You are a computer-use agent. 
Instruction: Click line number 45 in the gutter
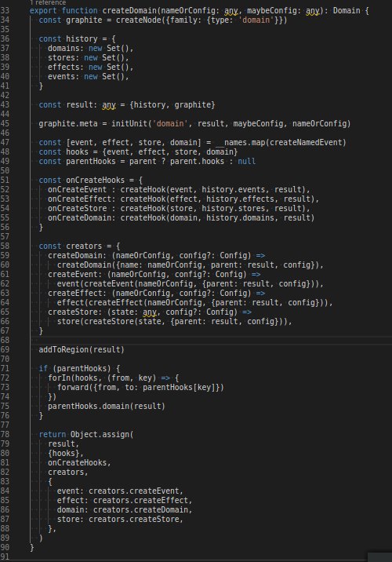5,124
